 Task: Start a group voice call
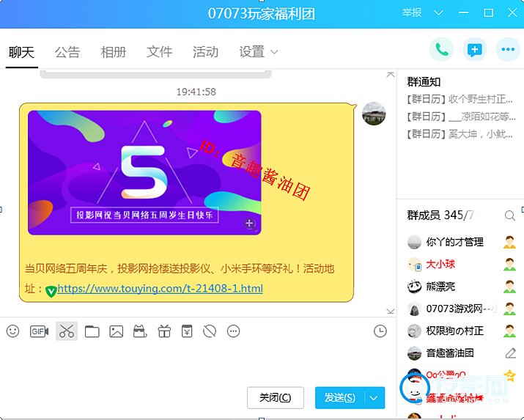pyautogui.click(x=442, y=50)
